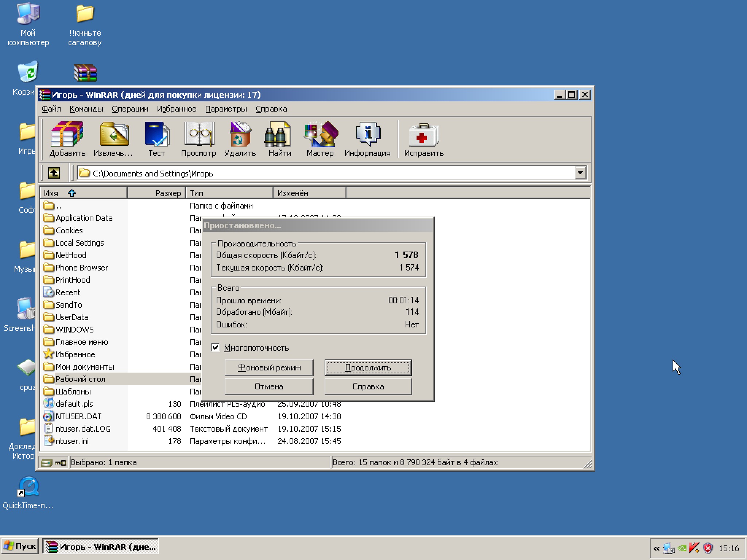The height and width of the screenshot is (560, 747).
Task: Open the Информация toolbar icon
Action: 367,139
